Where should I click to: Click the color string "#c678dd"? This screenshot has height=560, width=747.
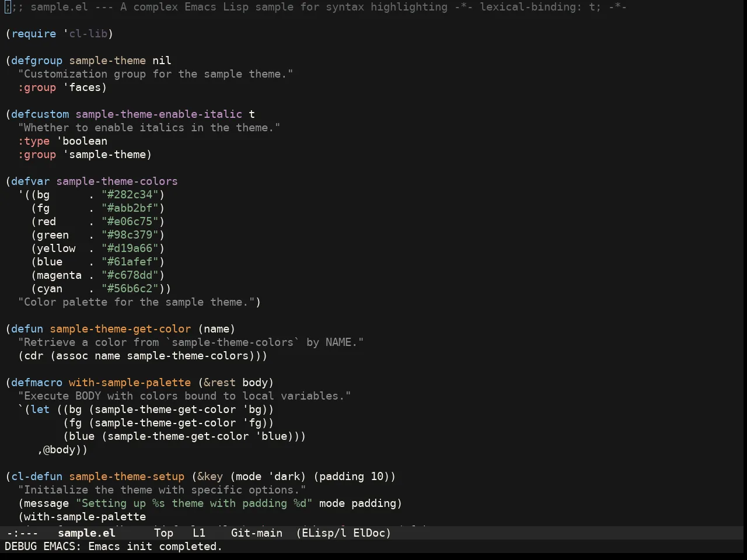tap(130, 275)
